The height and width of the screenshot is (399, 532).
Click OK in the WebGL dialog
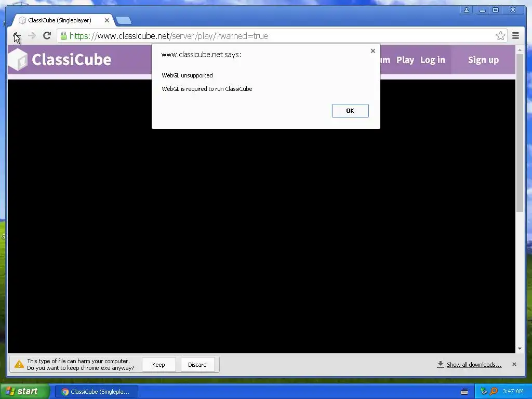350,111
